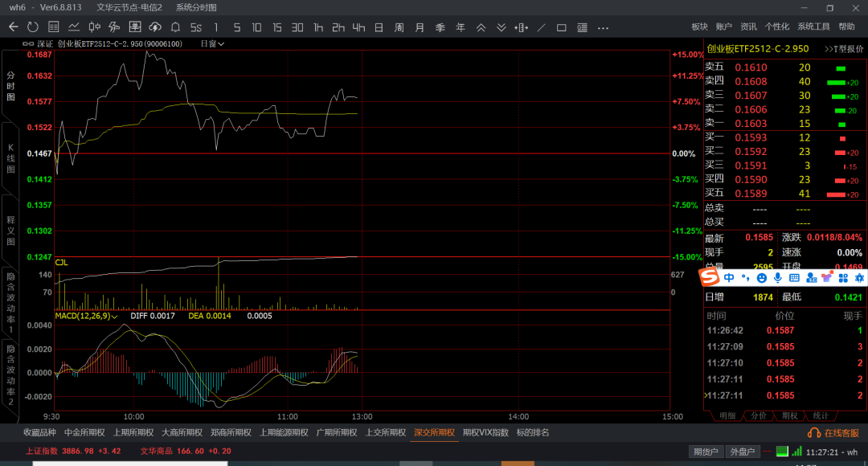The width and height of the screenshot is (868, 466).
Task: Select the monthly 月 period
Action: 420,27
